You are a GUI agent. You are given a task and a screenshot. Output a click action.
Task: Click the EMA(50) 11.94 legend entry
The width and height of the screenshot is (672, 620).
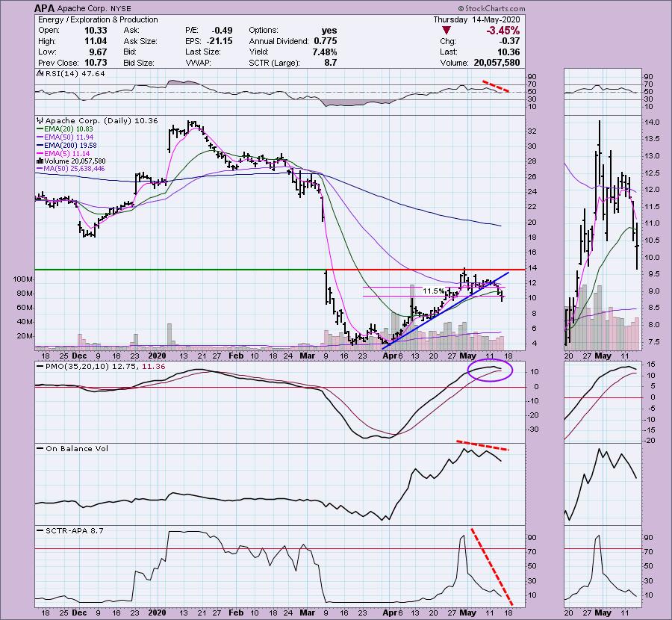(69, 137)
